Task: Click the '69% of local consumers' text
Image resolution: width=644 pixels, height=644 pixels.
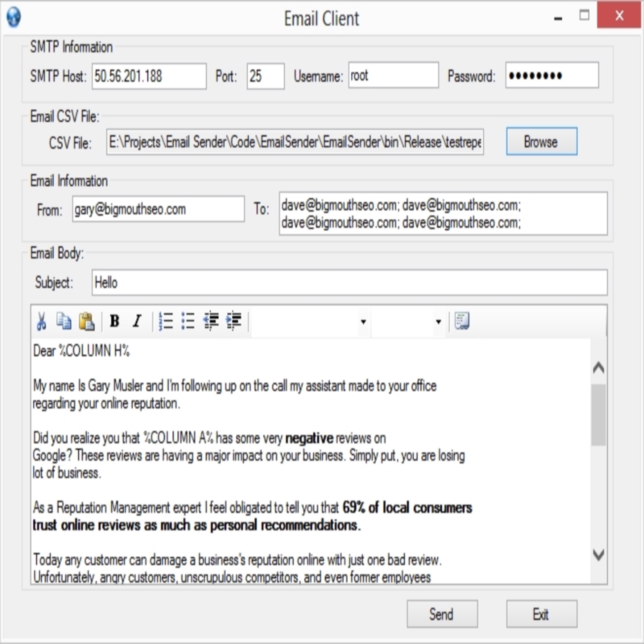Action: click(407, 508)
